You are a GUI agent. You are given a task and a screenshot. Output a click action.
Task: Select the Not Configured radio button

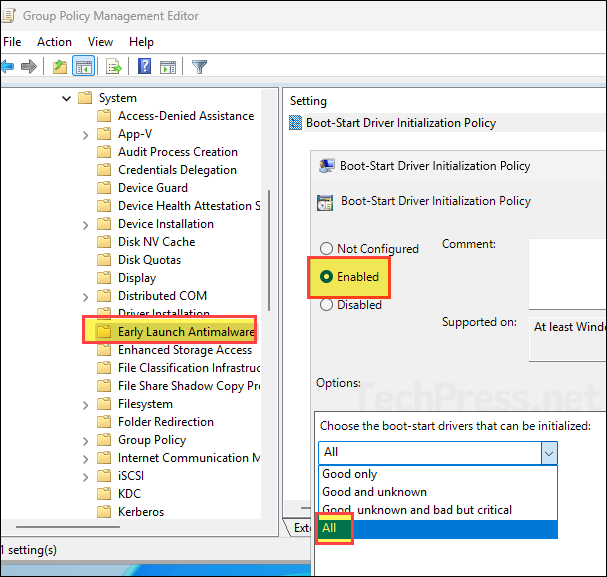[326, 249]
